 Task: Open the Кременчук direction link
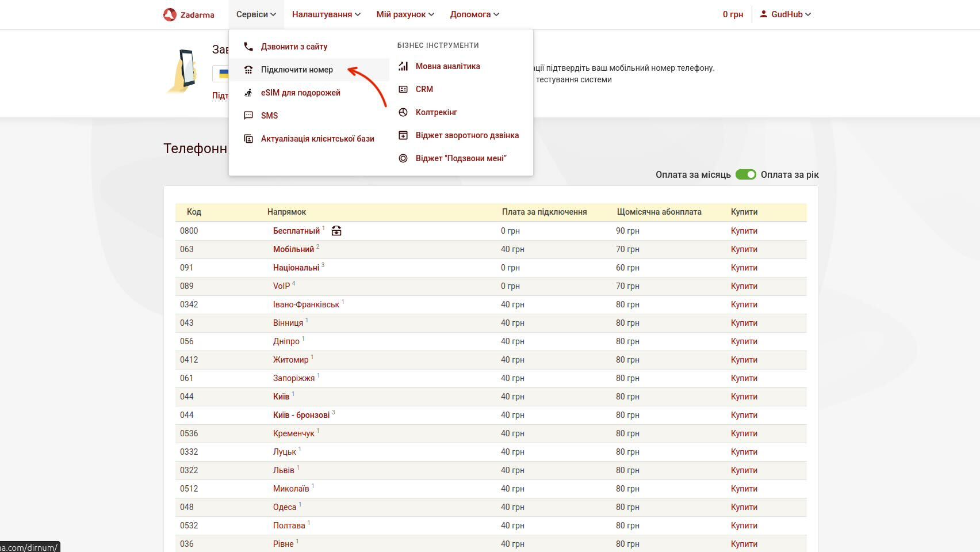point(293,433)
